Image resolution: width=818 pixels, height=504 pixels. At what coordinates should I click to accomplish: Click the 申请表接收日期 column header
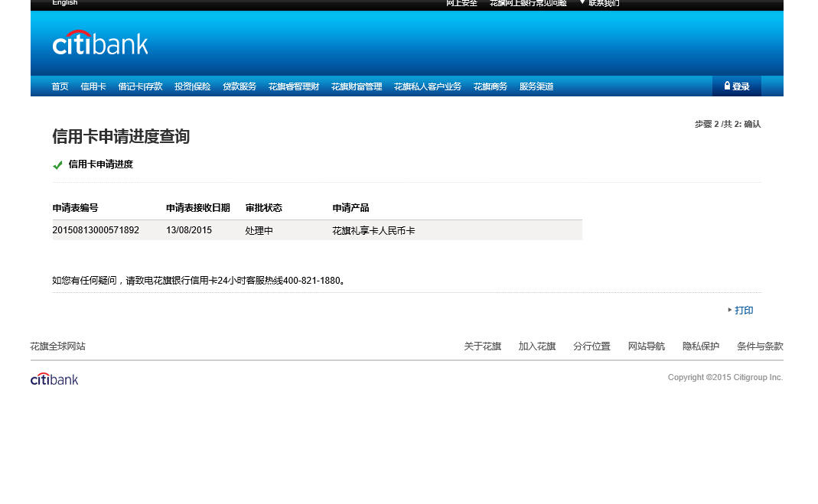198,207
